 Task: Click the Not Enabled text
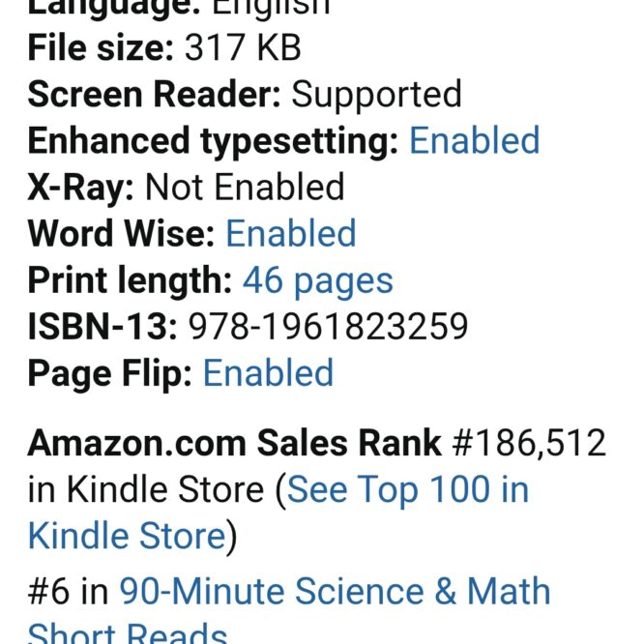coord(245,188)
